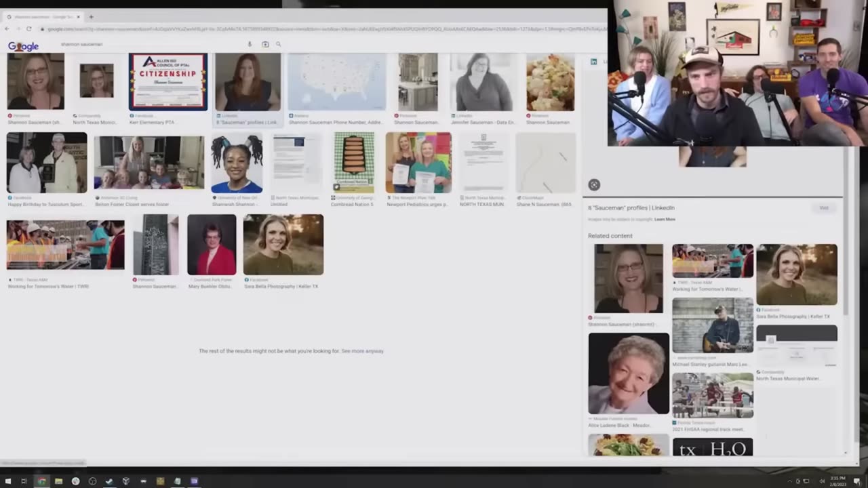Click the search by image camera icon

(265, 45)
